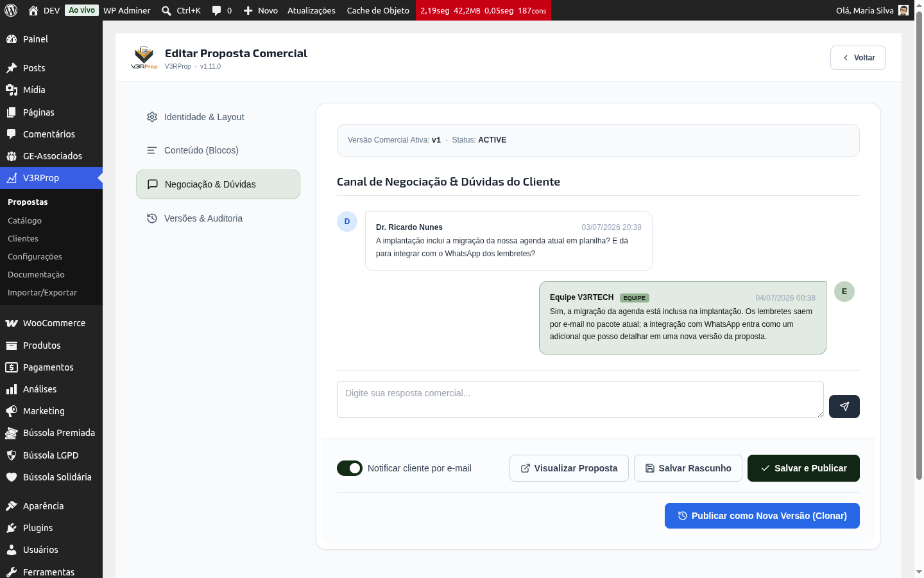
Task: Click the Mídia icon in sidebar
Action: [x=12, y=90]
